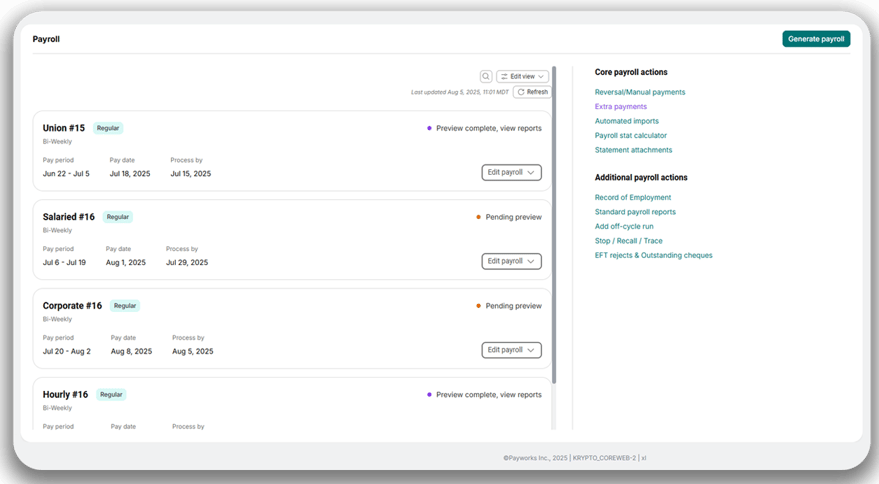Open Record of Employment

(x=633, y=197)
